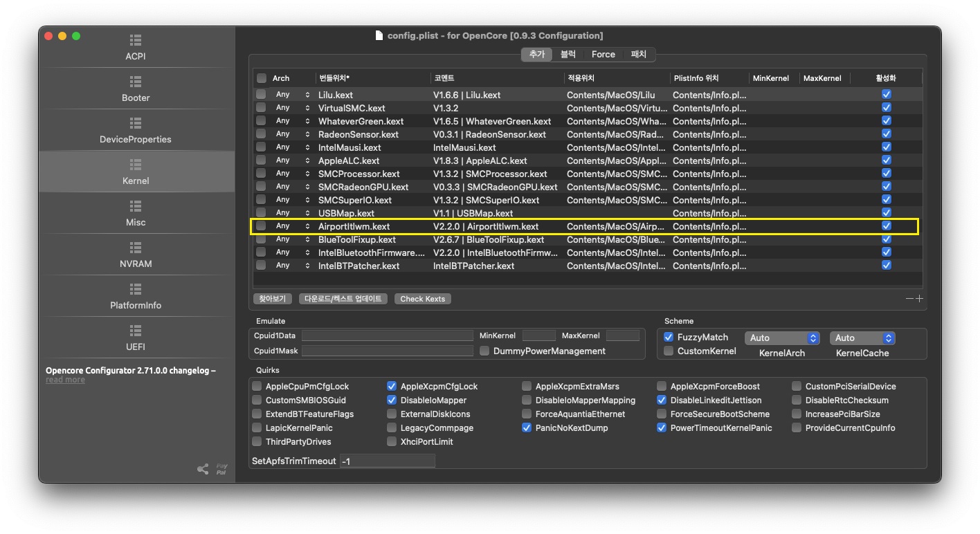This screenshot has height=534, width=980.
Task: Click the Cpuid1Mask input field
Action: coord(388,351)
